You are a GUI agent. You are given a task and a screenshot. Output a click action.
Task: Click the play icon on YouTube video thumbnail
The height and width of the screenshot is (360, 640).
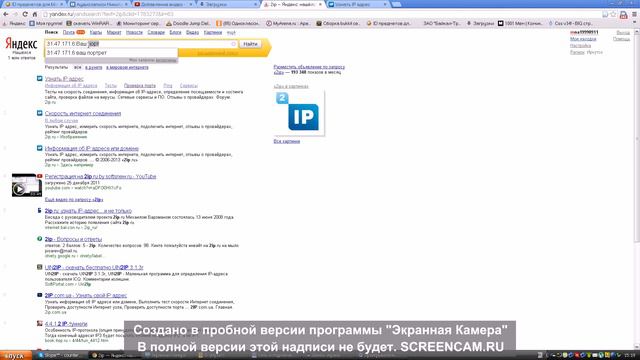tap(18, 189)
